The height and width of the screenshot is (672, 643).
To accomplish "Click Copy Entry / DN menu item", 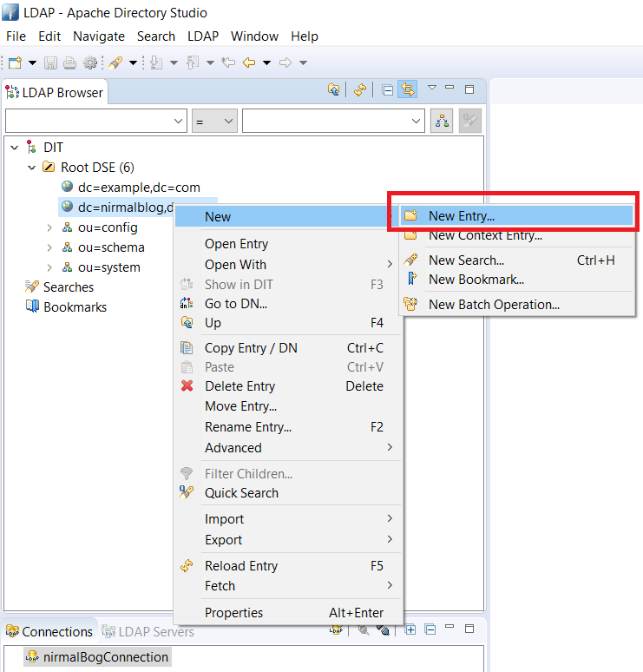I will 288,348.
